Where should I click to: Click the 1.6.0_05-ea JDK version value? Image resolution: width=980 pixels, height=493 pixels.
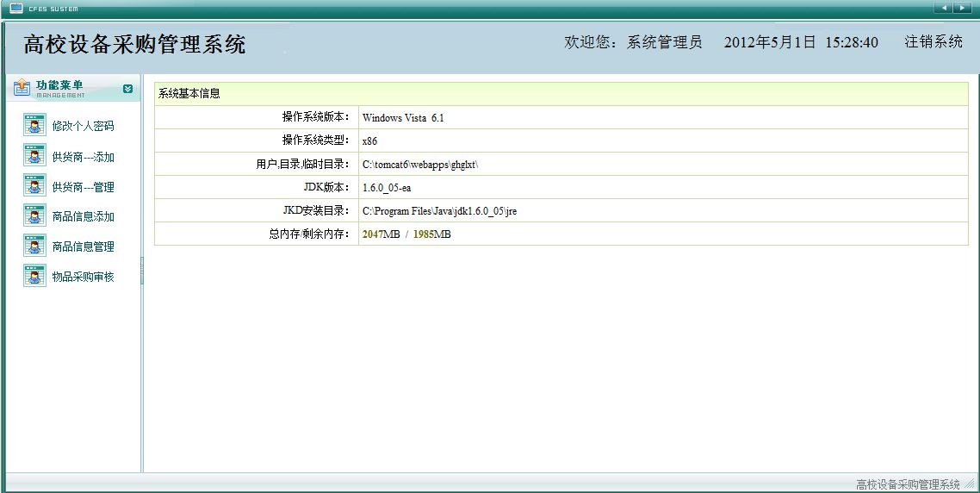click(387, 188)
